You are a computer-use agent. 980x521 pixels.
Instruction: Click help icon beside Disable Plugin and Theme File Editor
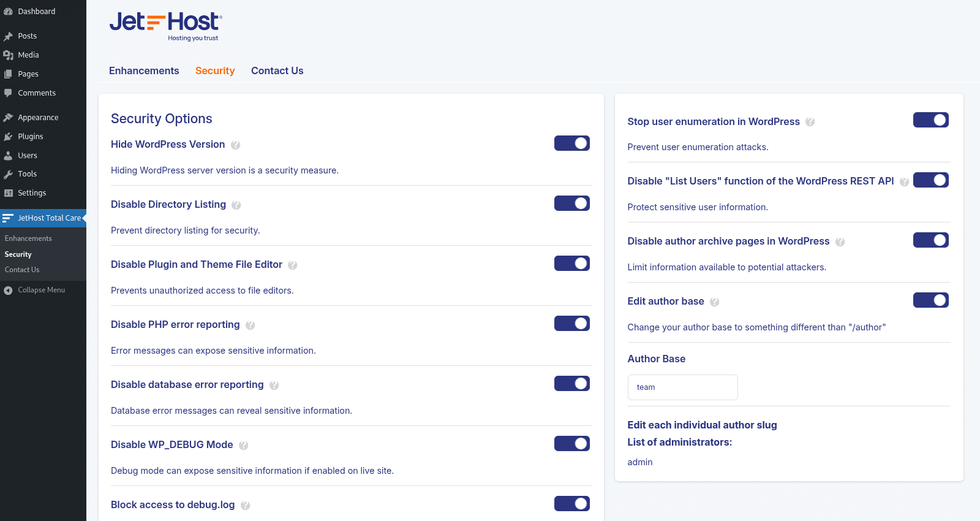[x=293, y=265]
